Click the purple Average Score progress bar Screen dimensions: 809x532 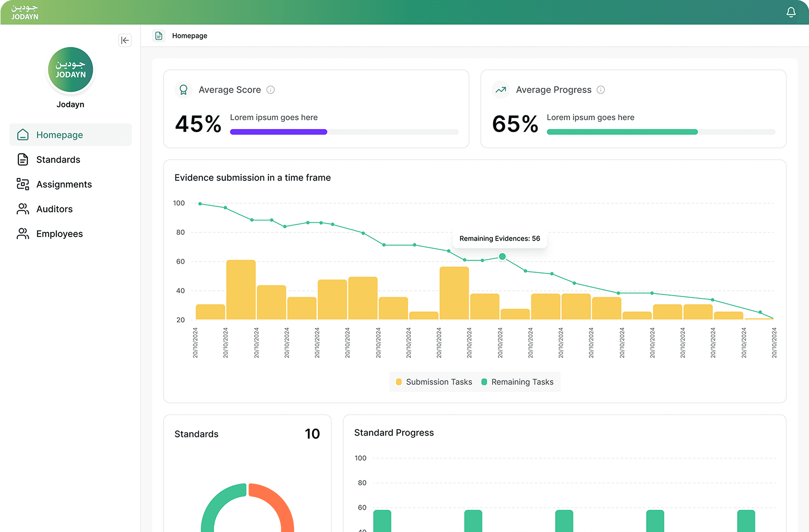(278, 132)
